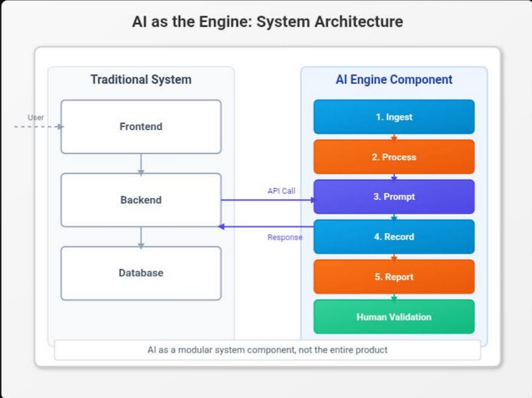Select the 2. Process stage block
The width and height of the screenshot is (532, 398).
pyautogui.click(x=394, y=157)
